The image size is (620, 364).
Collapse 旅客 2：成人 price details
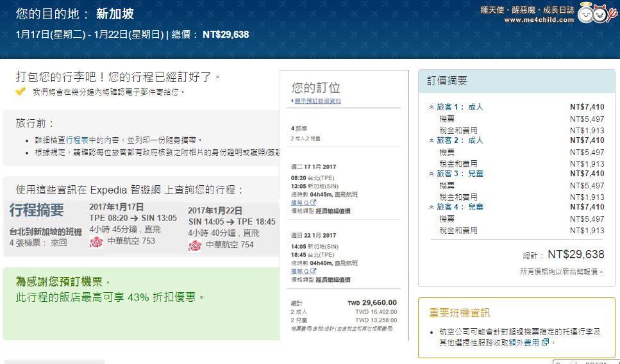(x=456, y=140)
